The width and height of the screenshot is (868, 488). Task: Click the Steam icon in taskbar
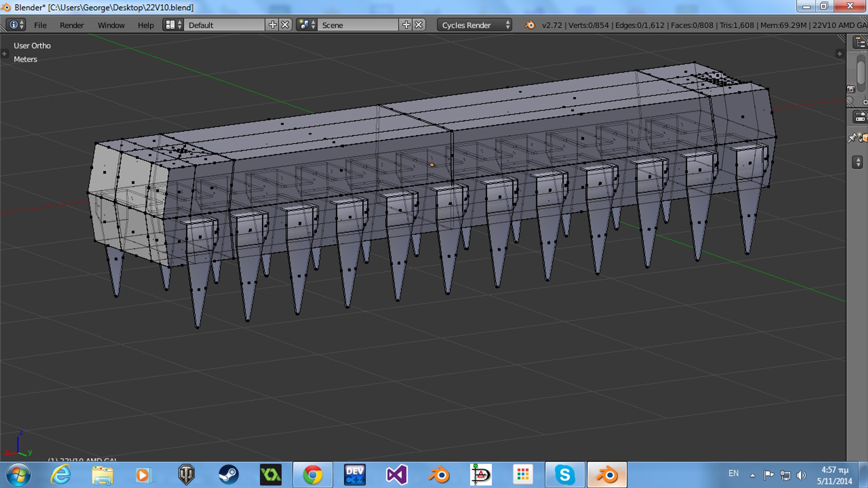[228, 475]
